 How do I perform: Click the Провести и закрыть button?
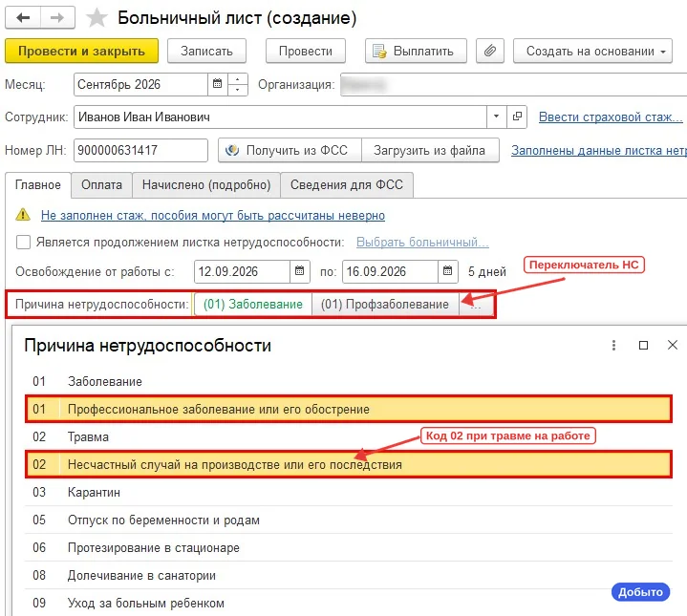(x=81, y=51)
